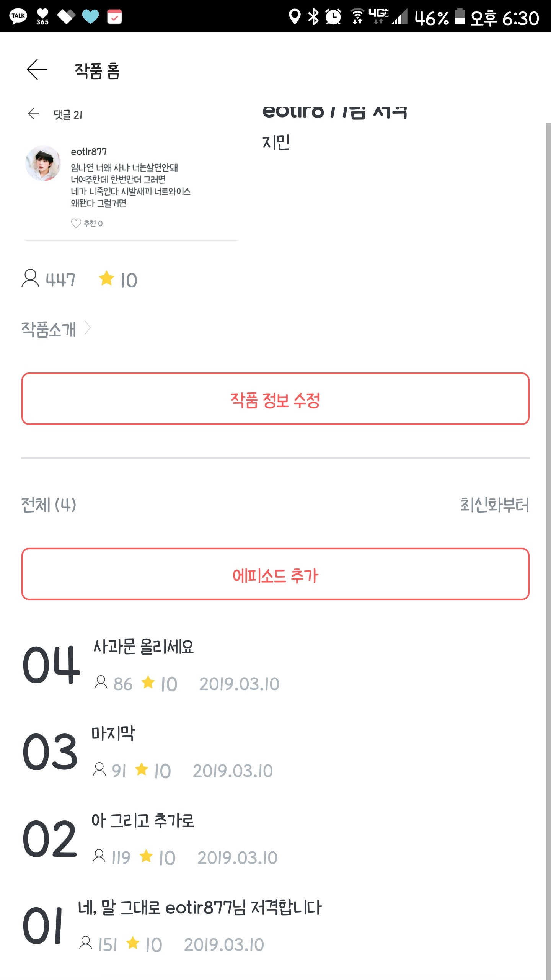
Task: Tap the star icon on episode 04
Action: 148,683
